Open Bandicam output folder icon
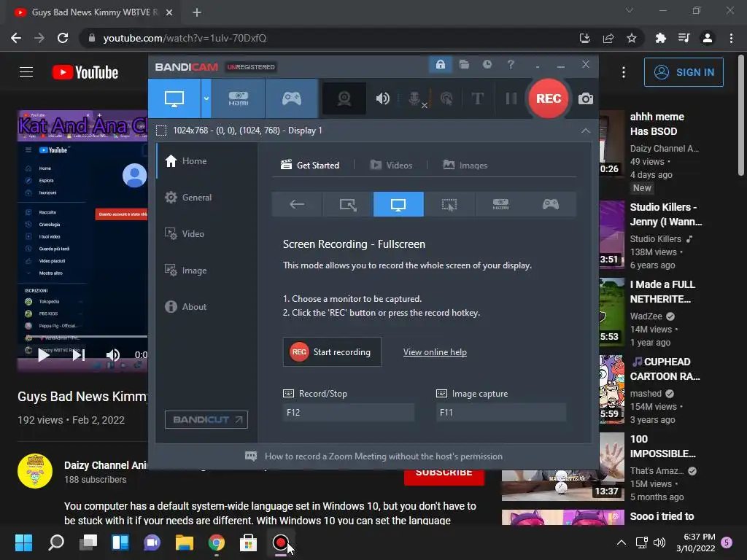 point(464,64)
